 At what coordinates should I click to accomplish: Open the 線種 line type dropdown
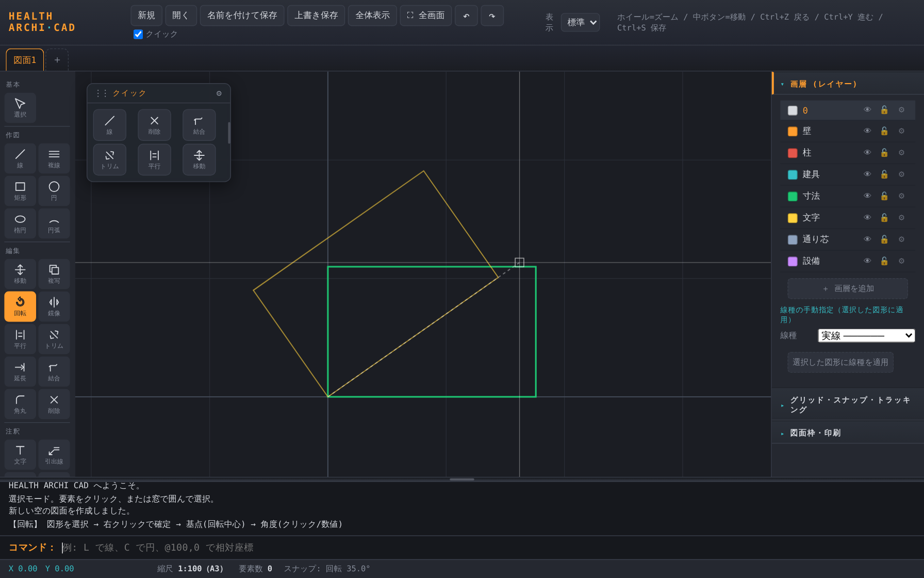pos(866,335)
